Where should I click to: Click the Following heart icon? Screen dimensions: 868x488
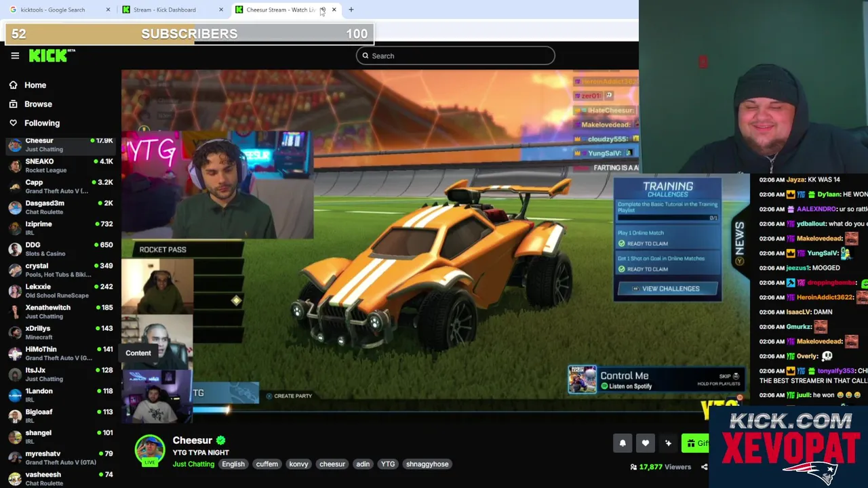13,123
